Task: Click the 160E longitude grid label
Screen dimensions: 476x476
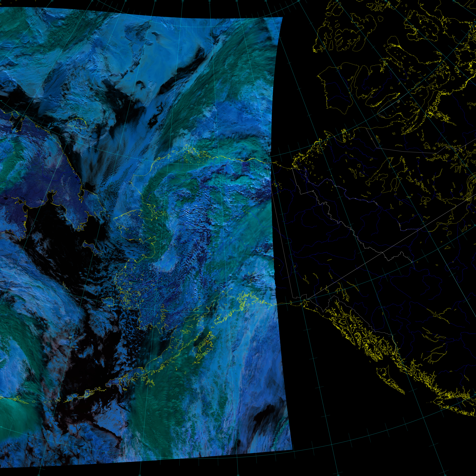Action: pyautogui.click(x=52, y=1)
